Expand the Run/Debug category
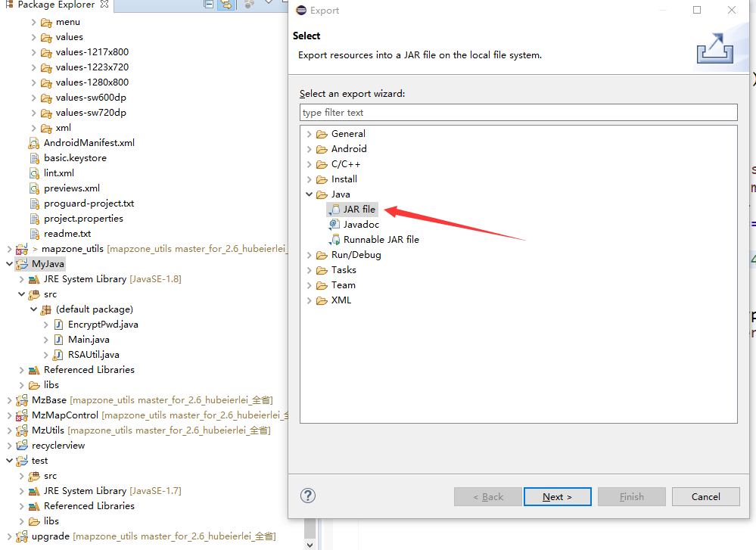 (x=310, y=254)
